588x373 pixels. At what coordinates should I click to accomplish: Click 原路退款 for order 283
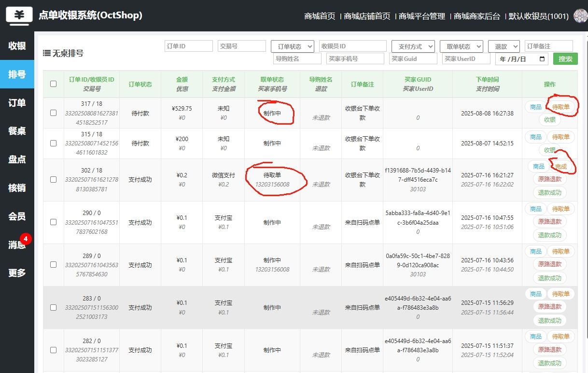click(x=549, y=307)
